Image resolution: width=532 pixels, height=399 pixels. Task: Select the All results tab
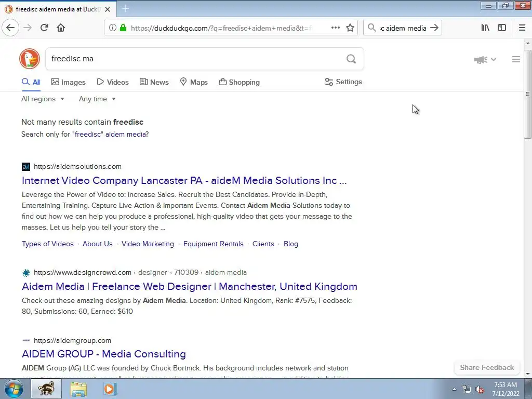point(31,82)
